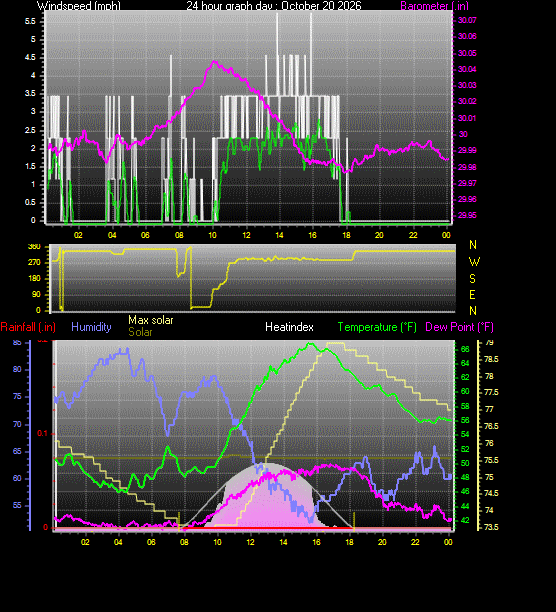
Task: Click the blue "85" humidity axis value
Action: pyautogui.click(x=17, y=343)
